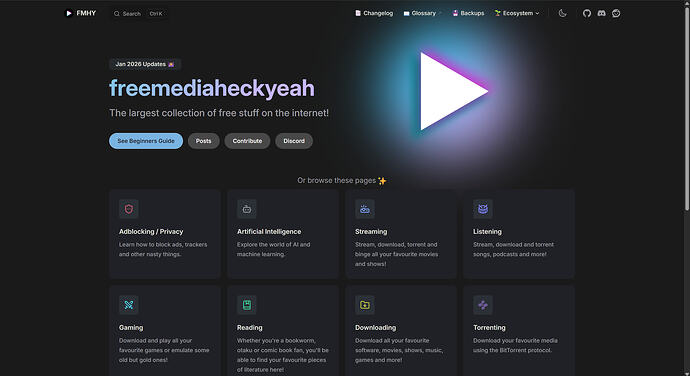Open the Downloading card title
The image size is (690, 376).
pos(375,328)
